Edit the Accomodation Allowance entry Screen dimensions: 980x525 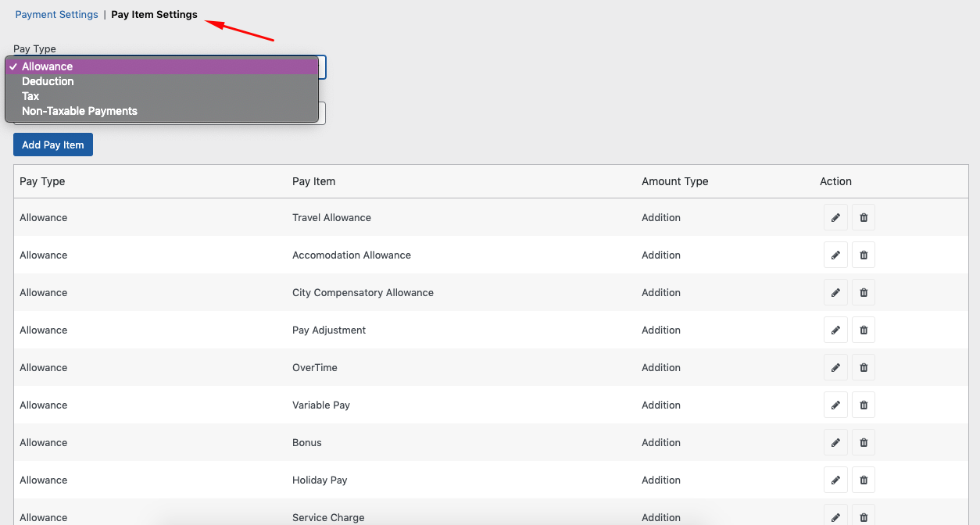(835, 255)
